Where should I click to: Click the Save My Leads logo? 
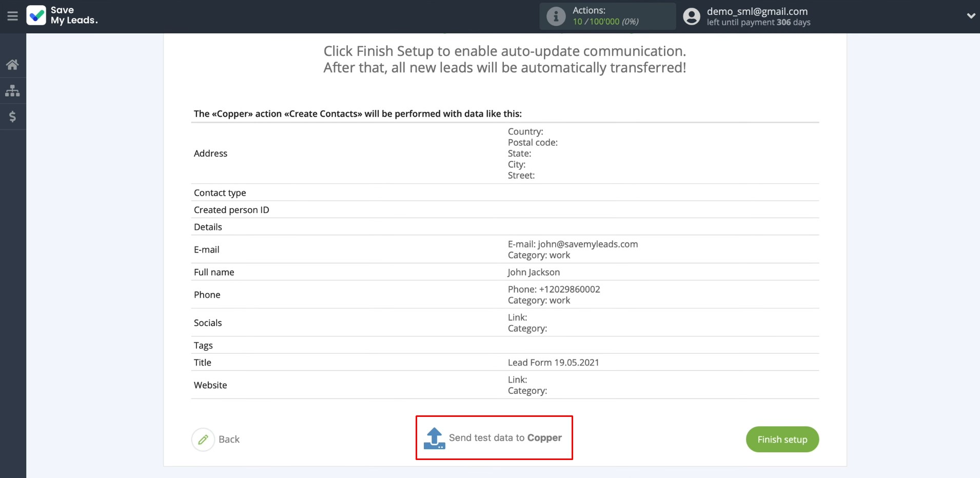point(62,15)
